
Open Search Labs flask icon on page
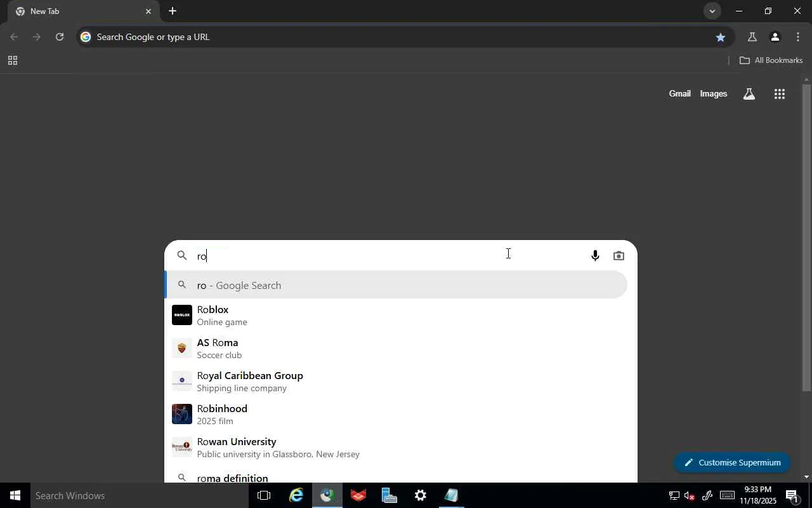pyautogui.click(x=749, y=94)
